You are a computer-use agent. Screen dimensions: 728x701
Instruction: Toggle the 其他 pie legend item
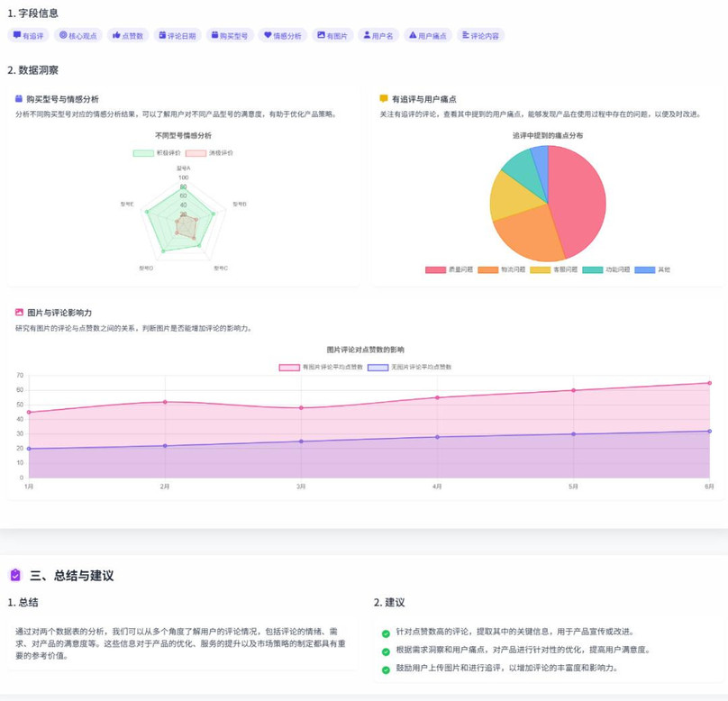652,269
